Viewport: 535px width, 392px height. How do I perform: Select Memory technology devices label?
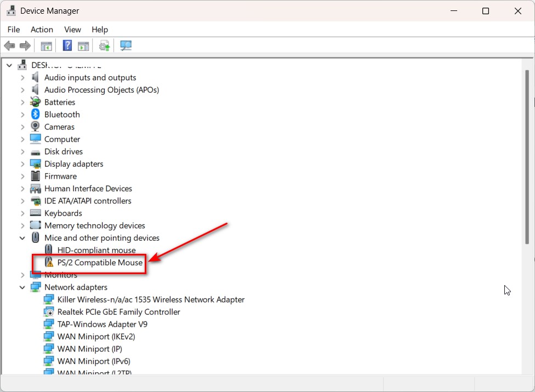(94, 225)
